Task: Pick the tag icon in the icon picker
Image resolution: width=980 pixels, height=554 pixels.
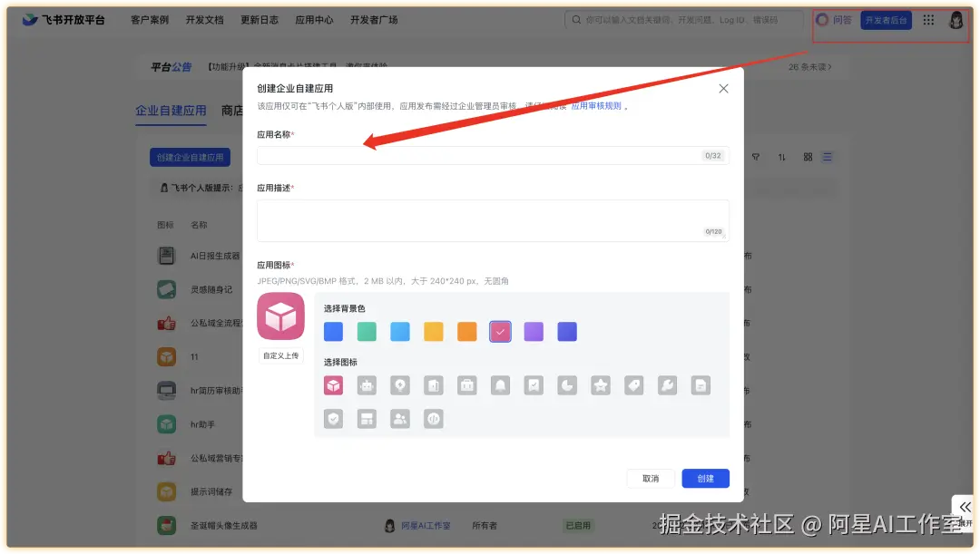Action: [633, 385]
